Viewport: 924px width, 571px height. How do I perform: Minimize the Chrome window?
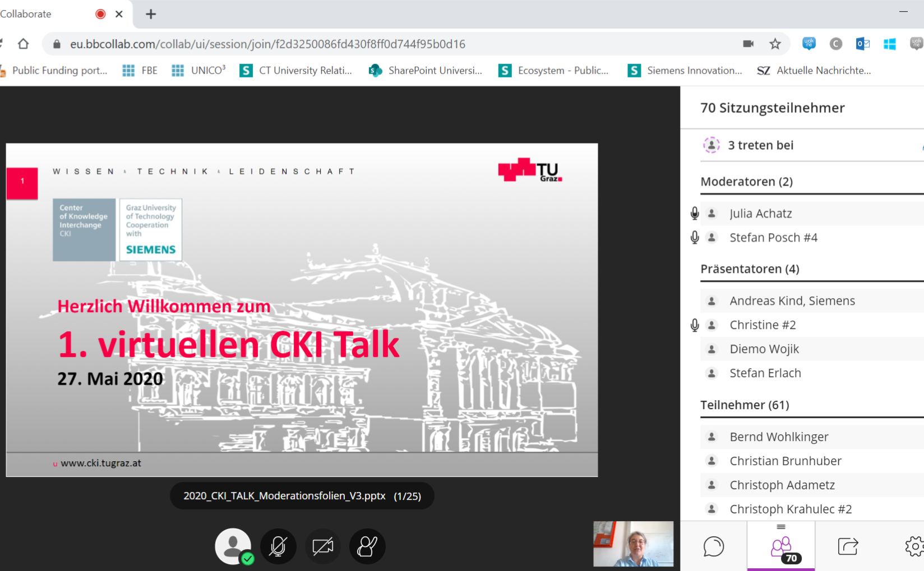[x=903, y=11]
